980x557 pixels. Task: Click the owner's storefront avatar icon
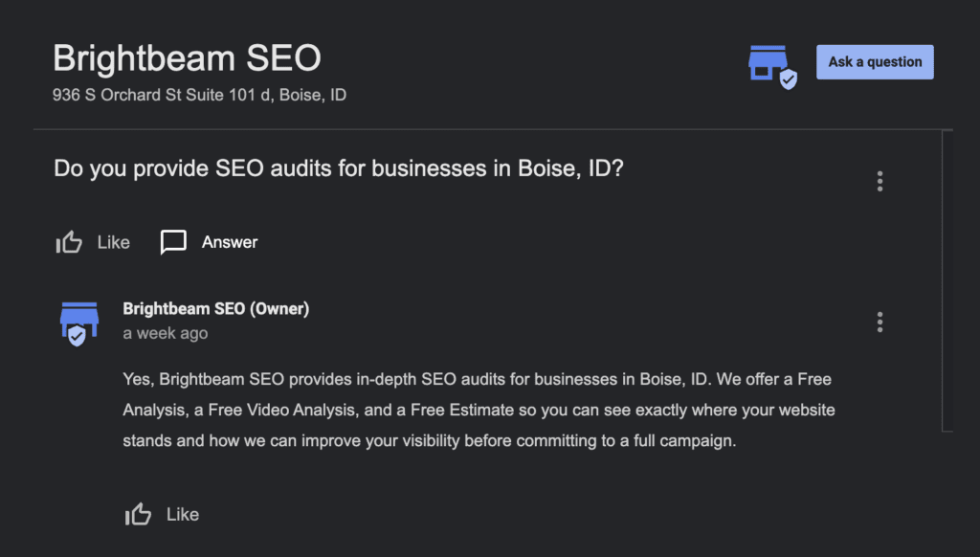pos(78,321)
